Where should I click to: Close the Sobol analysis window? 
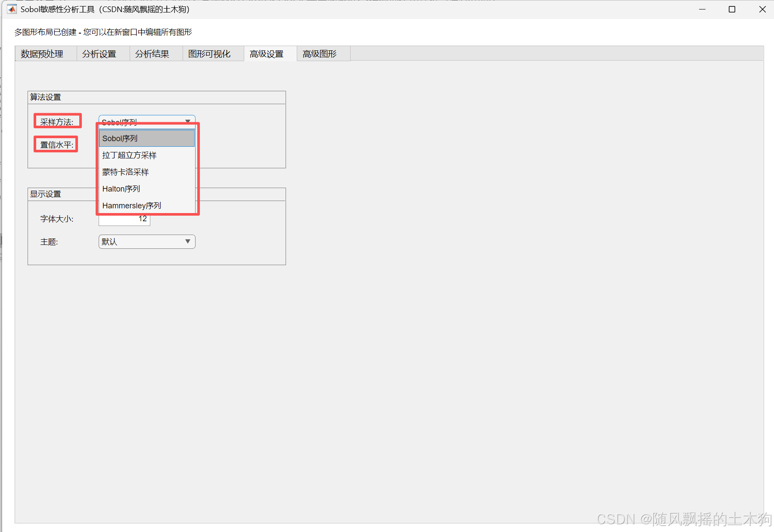pos(762,9)
